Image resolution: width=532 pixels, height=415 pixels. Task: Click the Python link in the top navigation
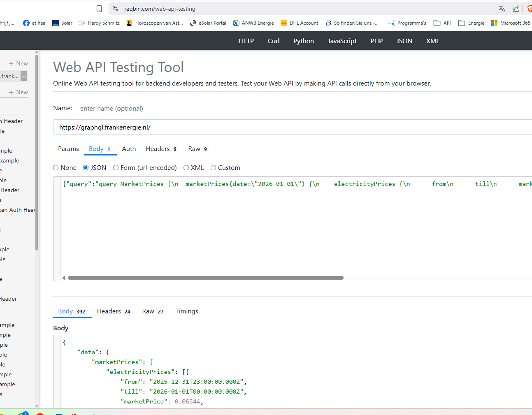pyautogui.click(x=303, y=41)
